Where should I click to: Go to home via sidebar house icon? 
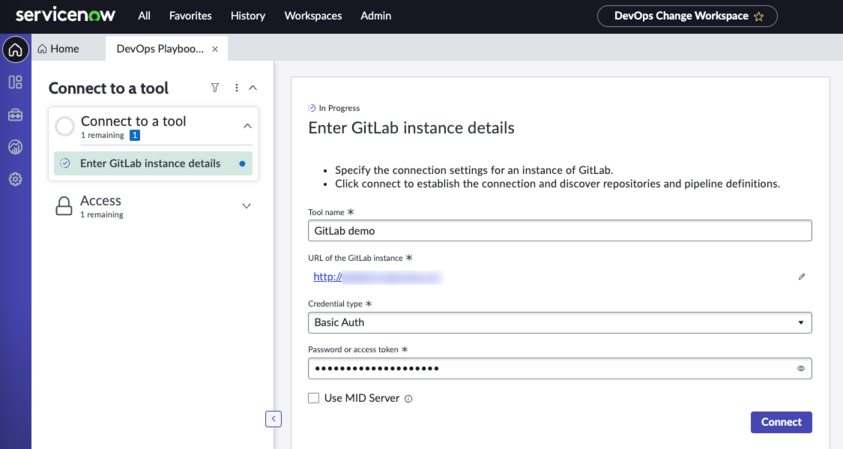point(16,50)
